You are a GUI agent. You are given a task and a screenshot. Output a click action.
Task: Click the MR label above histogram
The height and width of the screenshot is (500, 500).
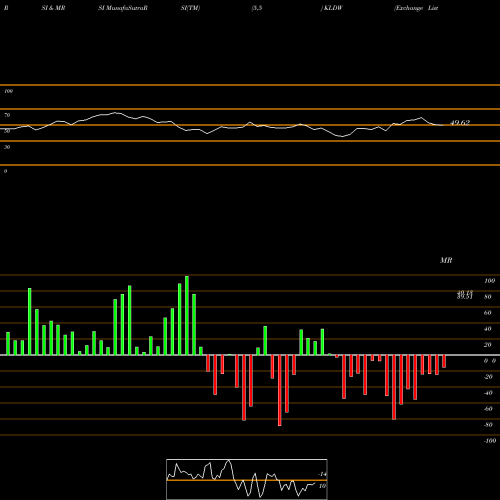pos(446,260)
